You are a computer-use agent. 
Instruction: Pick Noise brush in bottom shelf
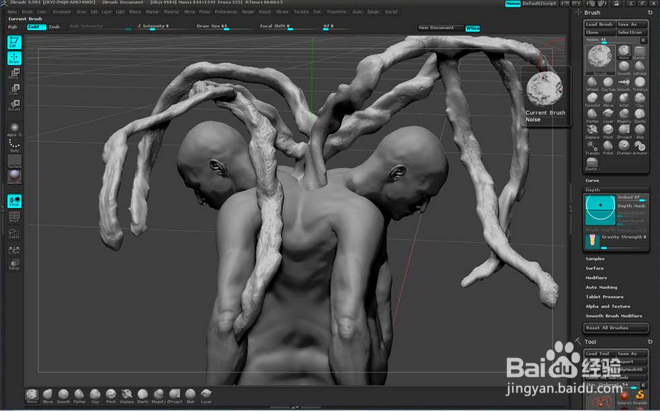pos(32,396)
